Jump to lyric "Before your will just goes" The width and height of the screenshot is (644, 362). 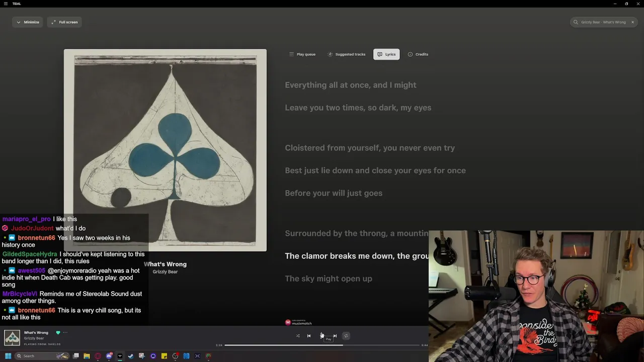click(x=334, y=193)
